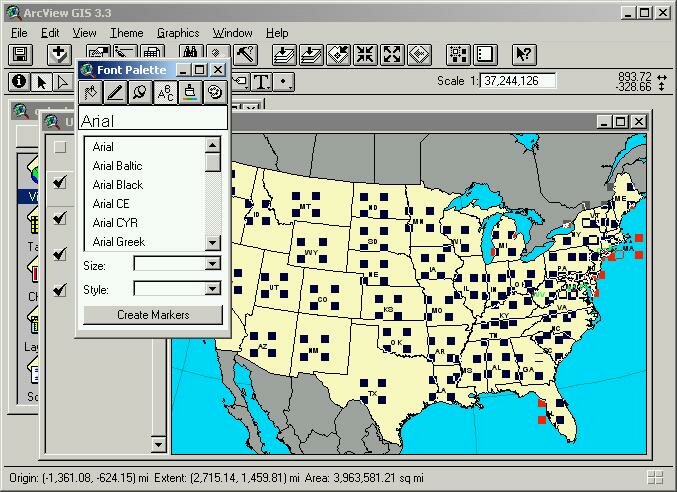Click table of contents scroll-down arrow
The width and height of the screenshot is (677, 492).
[x=158, y=444]
